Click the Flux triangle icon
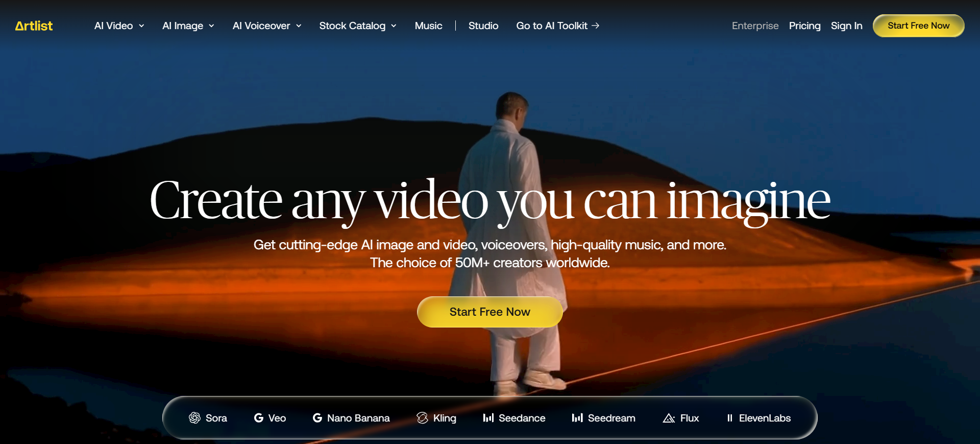 pyautogui.click(x=669, y=418)
